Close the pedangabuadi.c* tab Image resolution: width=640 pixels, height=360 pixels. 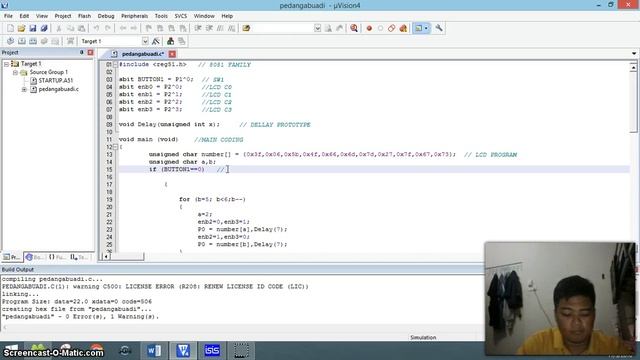click(172, 54)
